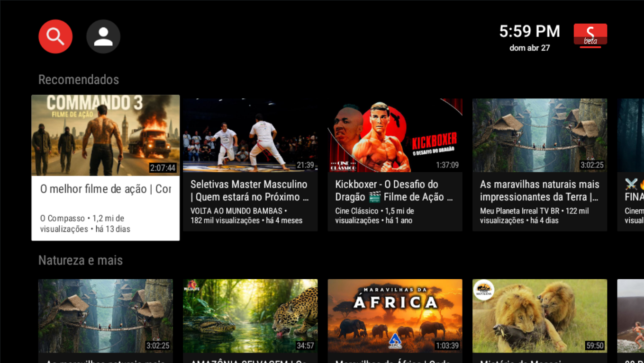Viewport: 644px width, 363px height.
Task: Open search with the red magnifier icon
Action: [x=55, y=36]
